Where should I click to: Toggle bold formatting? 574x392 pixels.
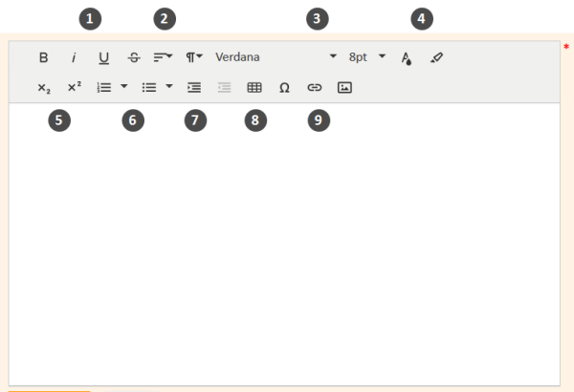pos(43,57)
